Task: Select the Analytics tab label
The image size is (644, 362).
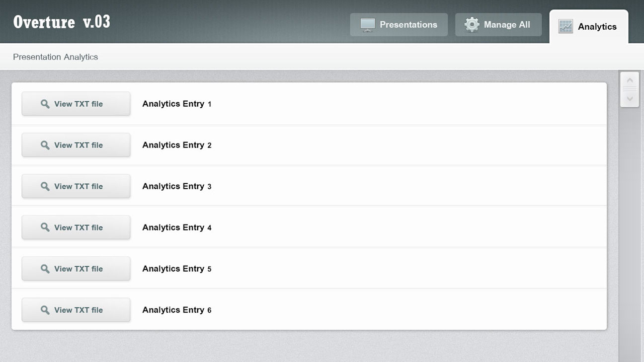Action: 597,27
